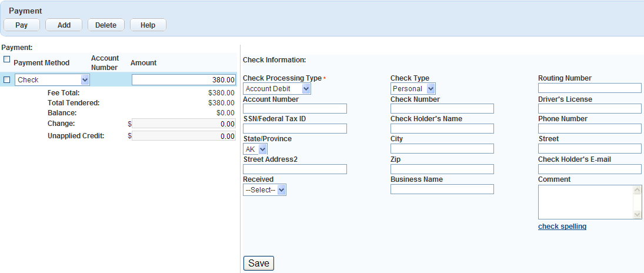Screen dimensions: 644x273
Task: Open the Check Type dropdown
Action: click(x=413, y=89)
